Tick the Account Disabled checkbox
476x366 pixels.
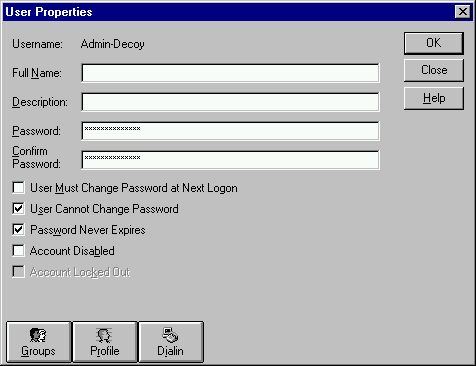point(18,251)
